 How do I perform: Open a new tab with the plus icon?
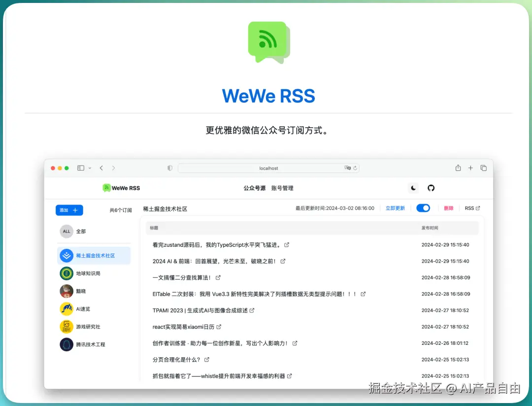click(x=470, y=168)
